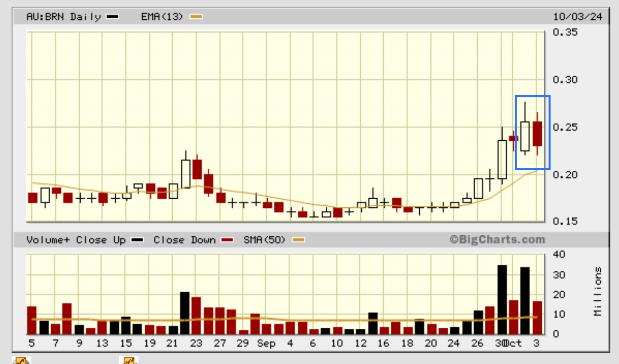This screenshot has width=619, height=364.
Task: Click the 10/03/24 date in the header
Action: [578, 17]
